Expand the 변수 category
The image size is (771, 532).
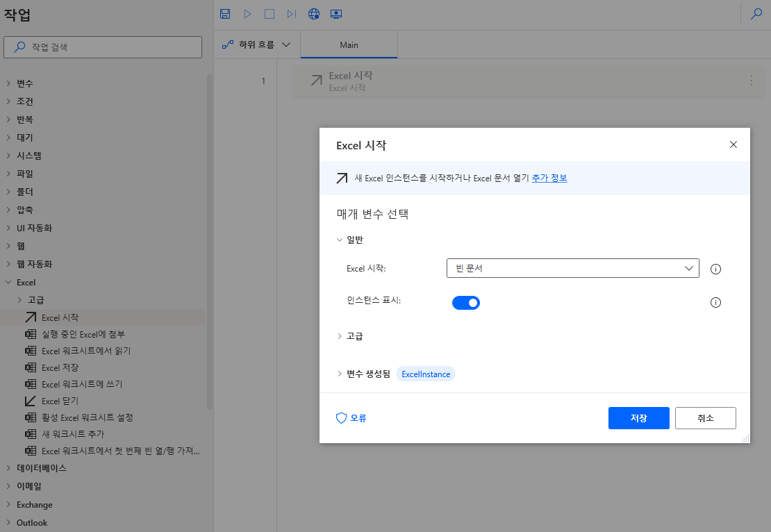pyautogui.click(x=8, y=83)
